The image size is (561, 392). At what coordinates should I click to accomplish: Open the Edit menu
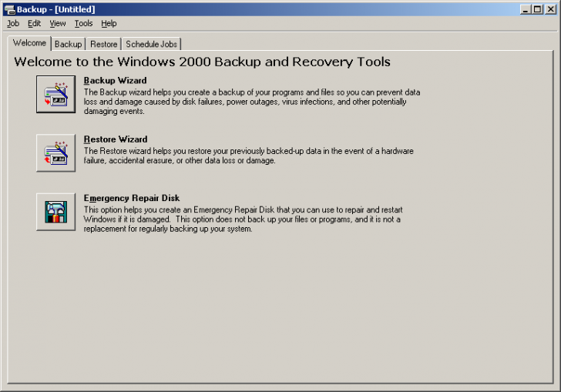[x=35, y=24]
